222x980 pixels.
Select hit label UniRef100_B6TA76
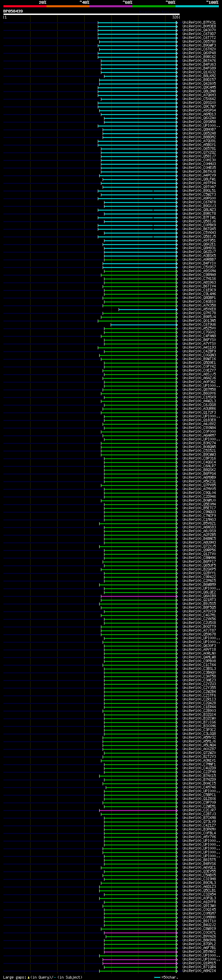(199, 61)
